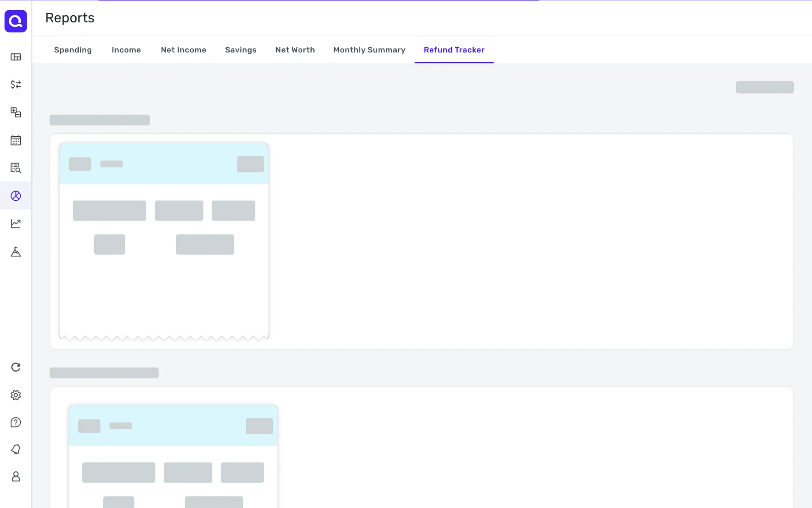Open the Spending Plan plus-minus icon

[x=16, y=112]
